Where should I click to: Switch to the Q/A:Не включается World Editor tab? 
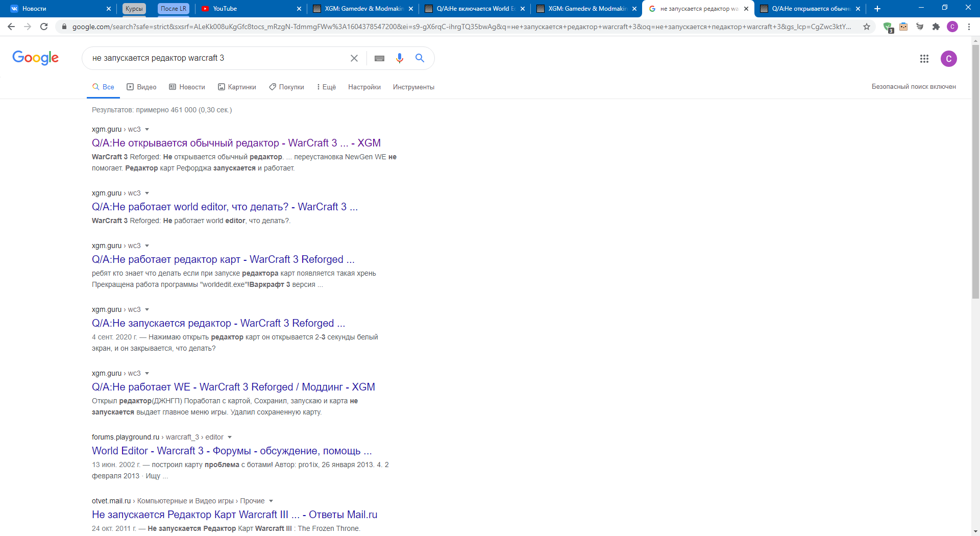(x=474, y=9)
